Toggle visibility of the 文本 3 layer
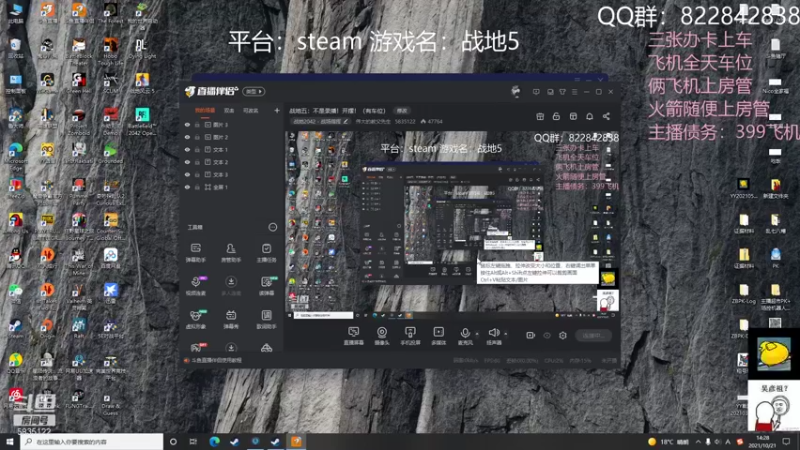This screenshot has height=450, width=800. [x=187, y=174]
